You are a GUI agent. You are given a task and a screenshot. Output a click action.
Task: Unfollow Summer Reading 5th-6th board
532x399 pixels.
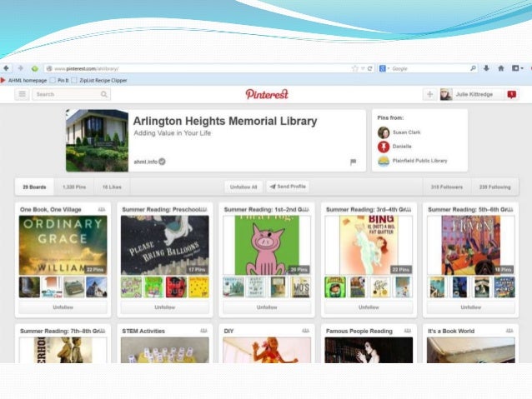point(471,307)
